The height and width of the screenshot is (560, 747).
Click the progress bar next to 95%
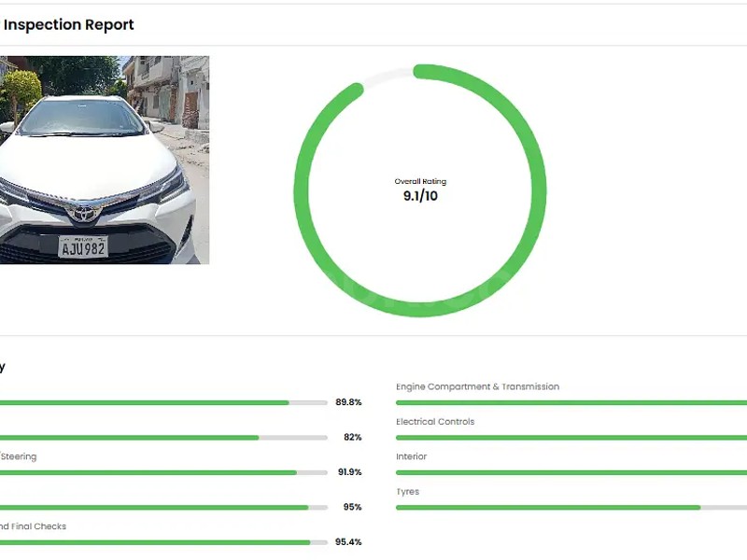pos(163,508)
